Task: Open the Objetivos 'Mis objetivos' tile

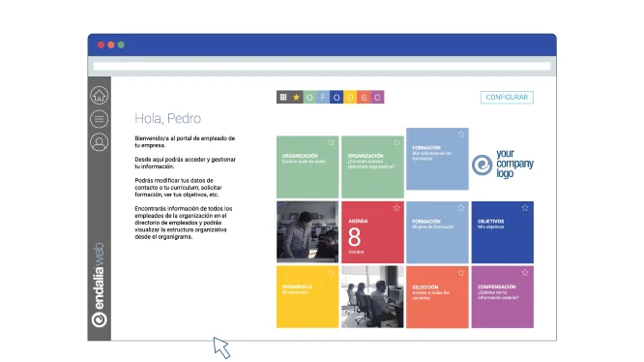Action: 502,232
